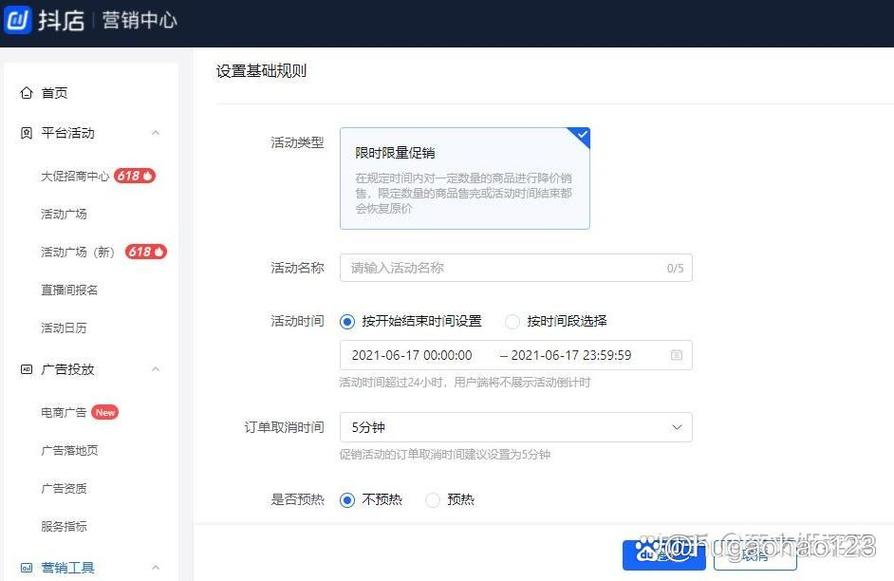Image resolution: width=894 pixels, height=581 pixels.
Task: Click the 618 badge next to 活动广场（新）
Action: tap(146, 251)
